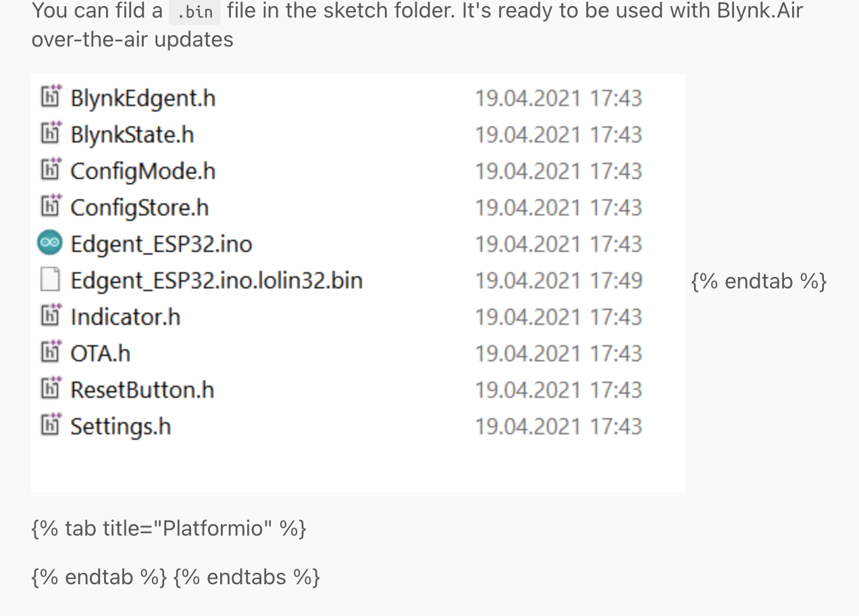Click the OTA.h header file icon

(51, 352)
